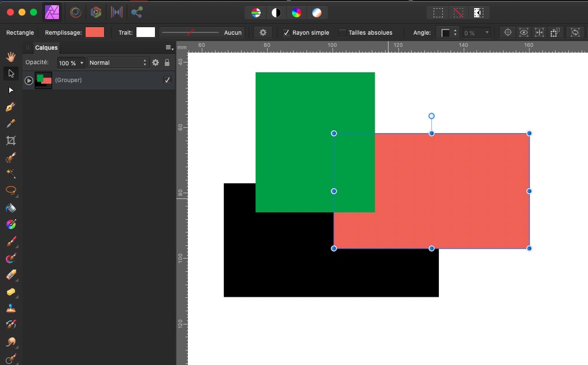Click the target crosshair icon

pyautogui.click(x=508, y=32)
